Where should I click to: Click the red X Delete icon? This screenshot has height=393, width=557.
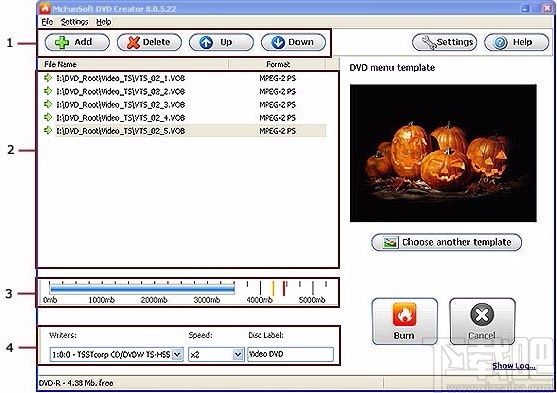(134, 42)
